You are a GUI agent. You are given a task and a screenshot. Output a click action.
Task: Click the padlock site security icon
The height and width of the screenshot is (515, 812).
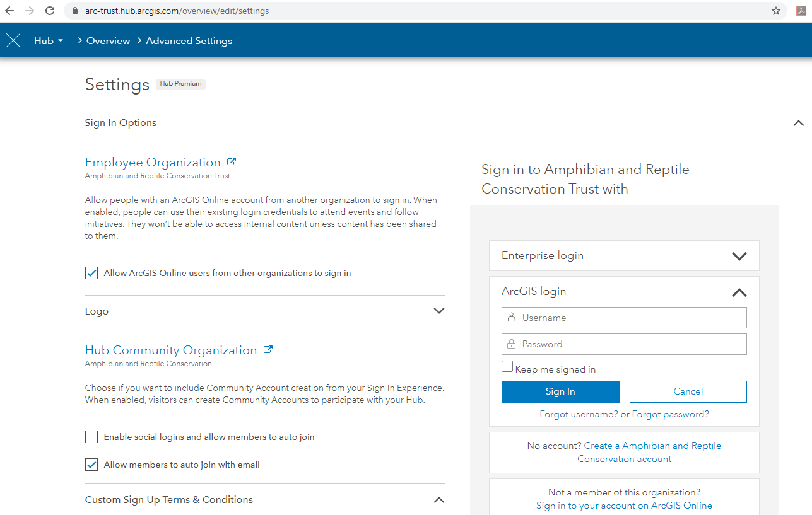pyautogui.click(x=75, y=11)
